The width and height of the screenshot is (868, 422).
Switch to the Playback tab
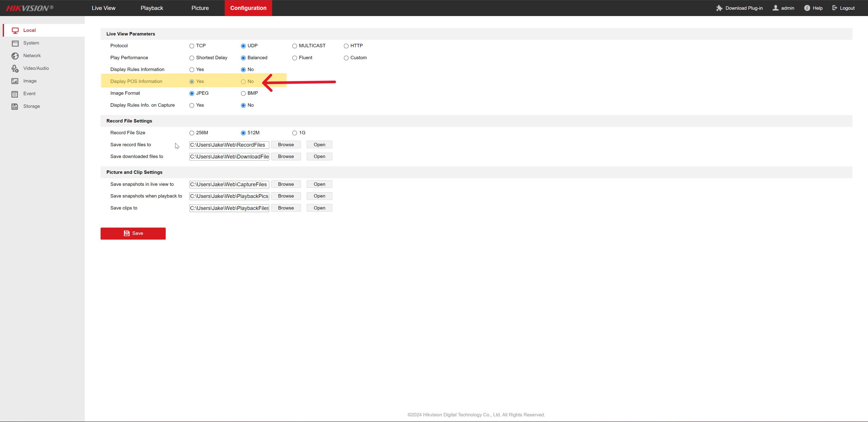pyautogui.click(x=152, y=8)
